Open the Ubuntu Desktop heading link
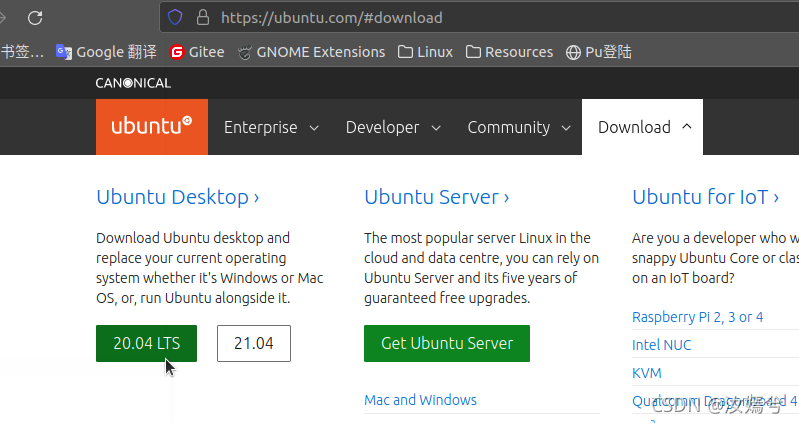The width and height of the screenshot is (799, 423). click(177, 197)
